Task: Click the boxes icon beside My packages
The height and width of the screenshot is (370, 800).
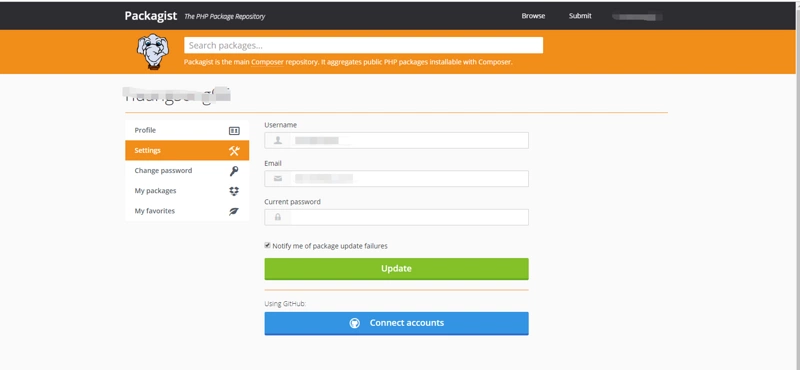Action: point(234,191)
